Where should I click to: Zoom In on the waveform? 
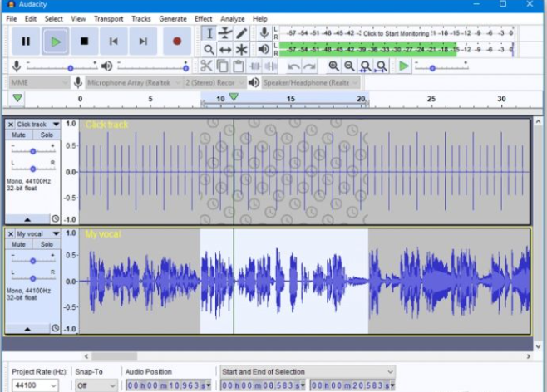[x=333, y=66]
